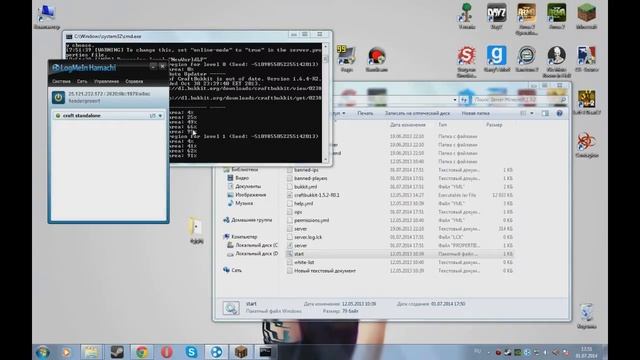The height and width of the screenshot is (360, 640).
Task: Open the Справка menu in Hamachi
Action: [134, 82]
